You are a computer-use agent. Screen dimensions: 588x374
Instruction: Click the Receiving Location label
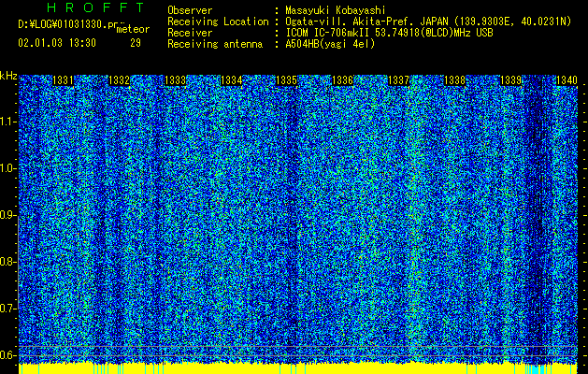(218, 22)
